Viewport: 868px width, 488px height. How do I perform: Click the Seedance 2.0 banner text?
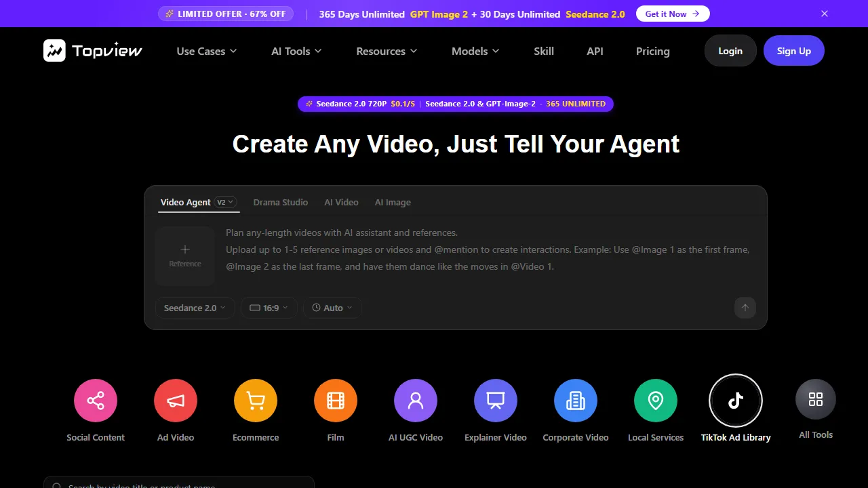594,14
